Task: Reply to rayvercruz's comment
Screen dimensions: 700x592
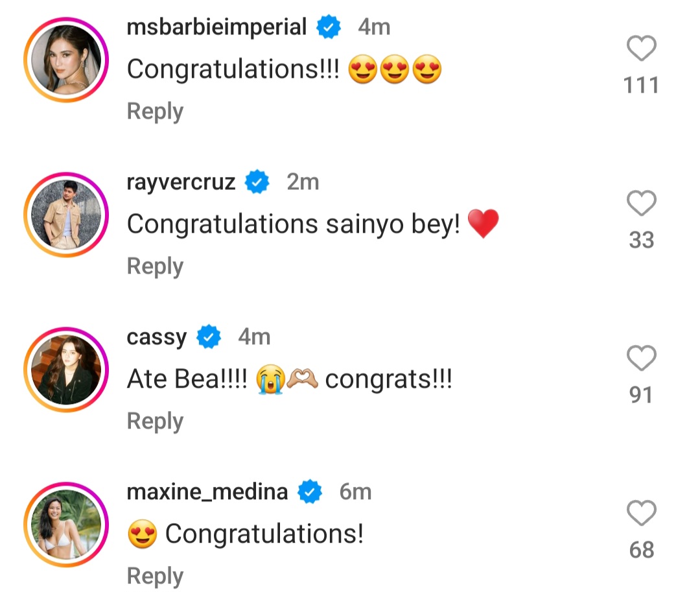Action: click(x=154, y=265)
